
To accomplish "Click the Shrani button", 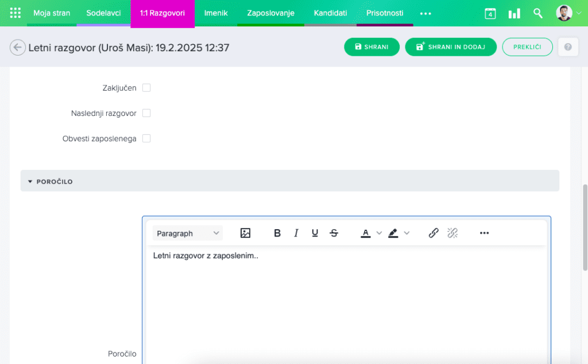I will pos(372,47).
